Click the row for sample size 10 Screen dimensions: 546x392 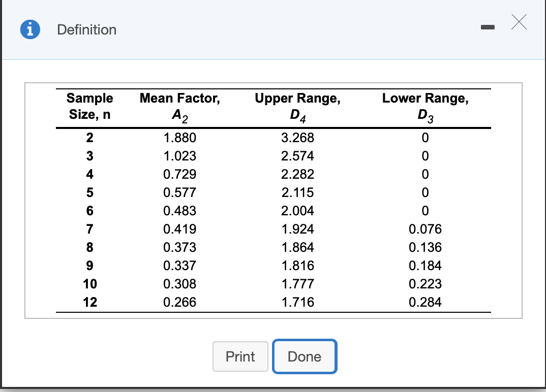[89, 284]
